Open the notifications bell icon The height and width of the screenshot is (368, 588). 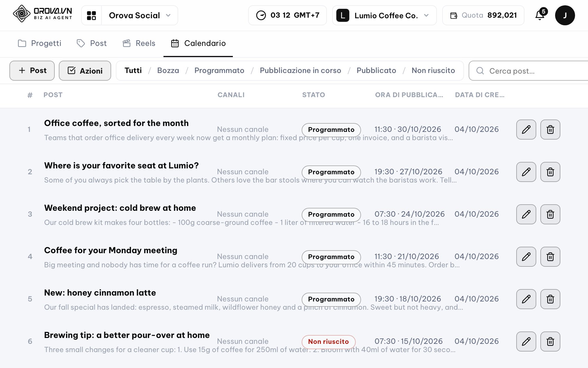coord(540,15)
